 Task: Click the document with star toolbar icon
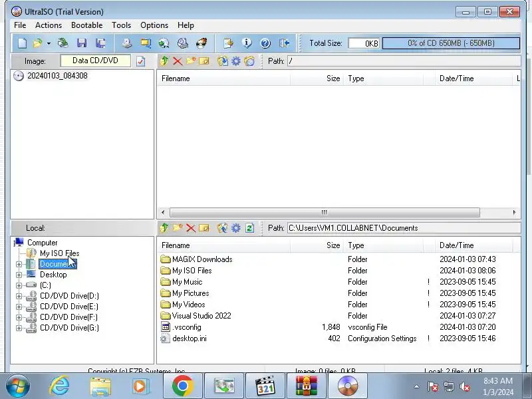(228, 43)
